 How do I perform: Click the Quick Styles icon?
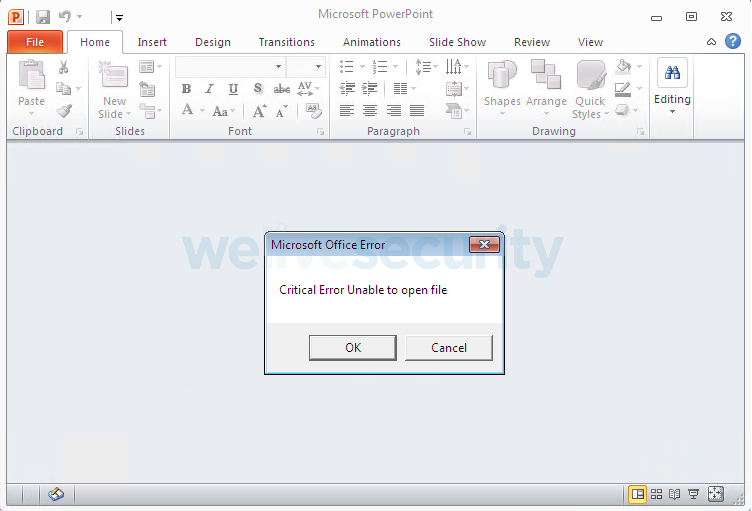click(x=591, y=75)
